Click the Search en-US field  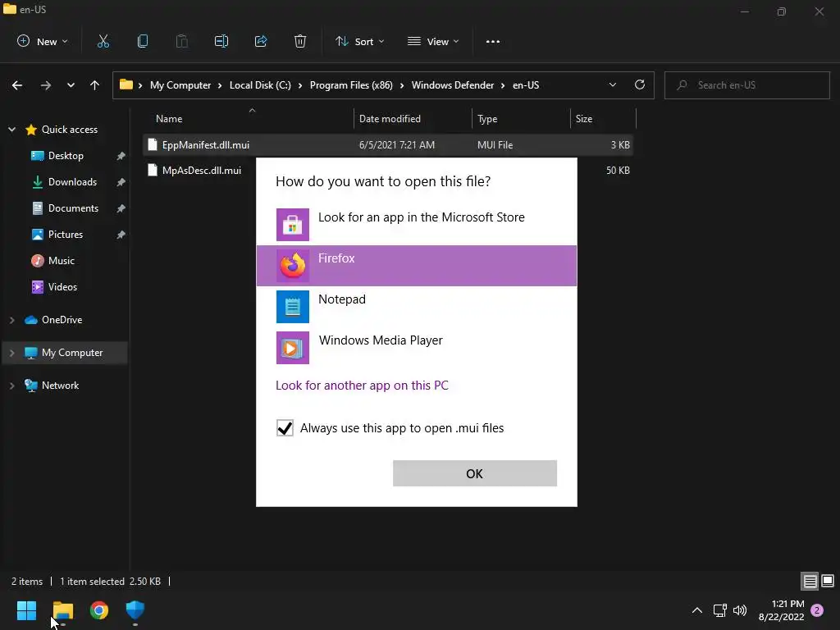click(746, 85)
